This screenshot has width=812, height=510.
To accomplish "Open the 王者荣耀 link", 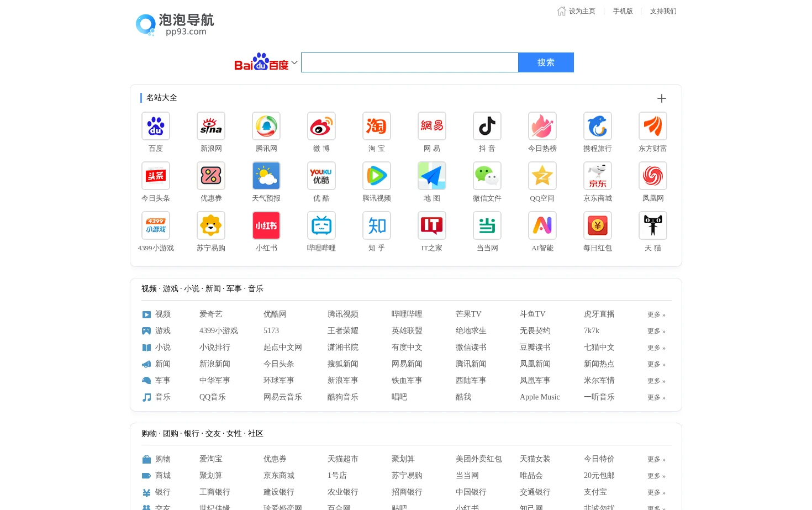I will (343, 330).
